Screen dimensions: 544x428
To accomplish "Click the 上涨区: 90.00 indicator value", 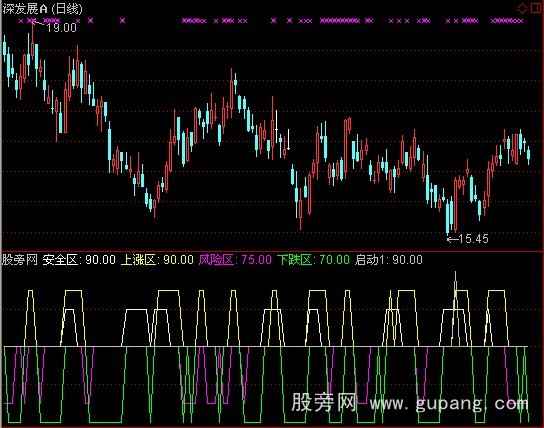I will click(x=157, y=259).
